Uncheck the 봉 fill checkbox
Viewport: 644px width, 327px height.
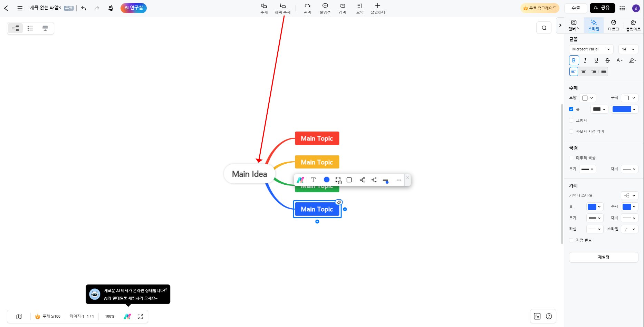(x=571, y=109)
